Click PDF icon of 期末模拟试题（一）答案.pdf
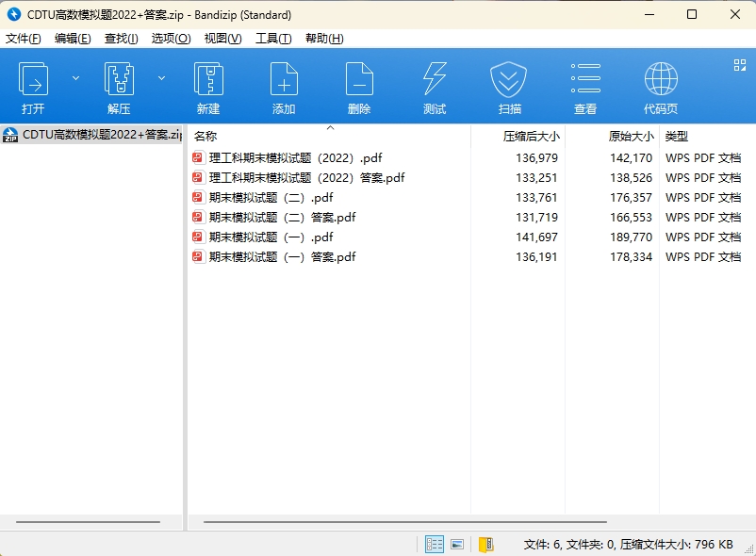Viewport: 756px width, 556px height. point(198,256)
